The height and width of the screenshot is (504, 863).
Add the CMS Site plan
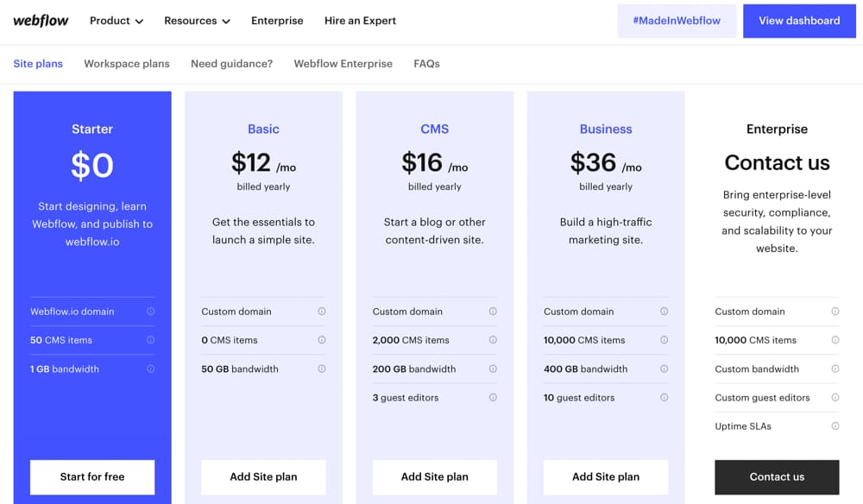(434, 476)
